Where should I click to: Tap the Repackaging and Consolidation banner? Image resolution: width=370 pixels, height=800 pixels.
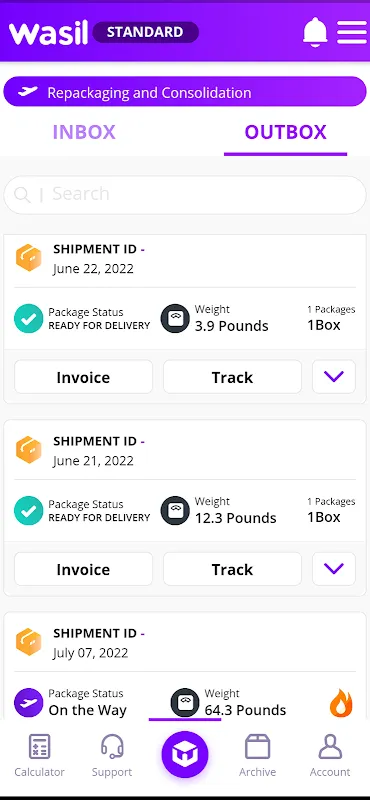[x=185, y=92]
